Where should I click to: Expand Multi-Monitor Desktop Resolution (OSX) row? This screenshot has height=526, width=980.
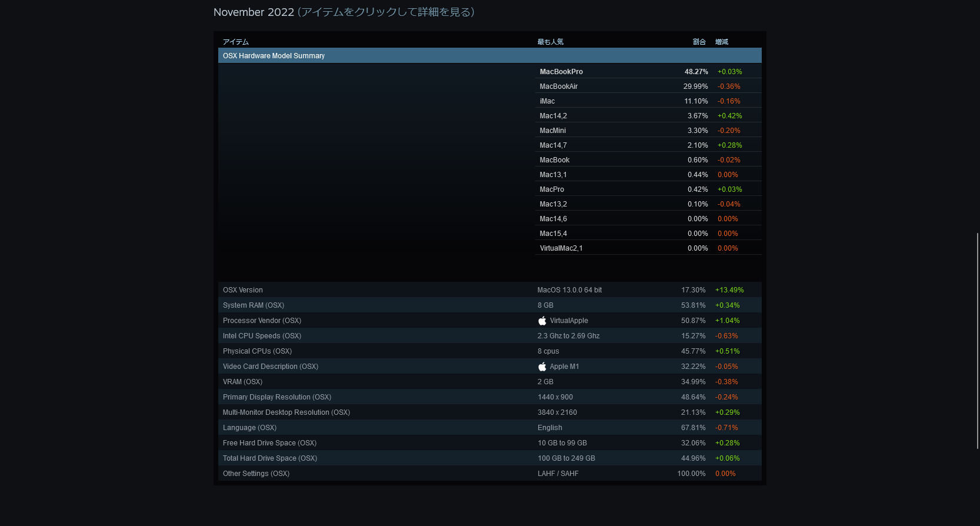[489, 412]
